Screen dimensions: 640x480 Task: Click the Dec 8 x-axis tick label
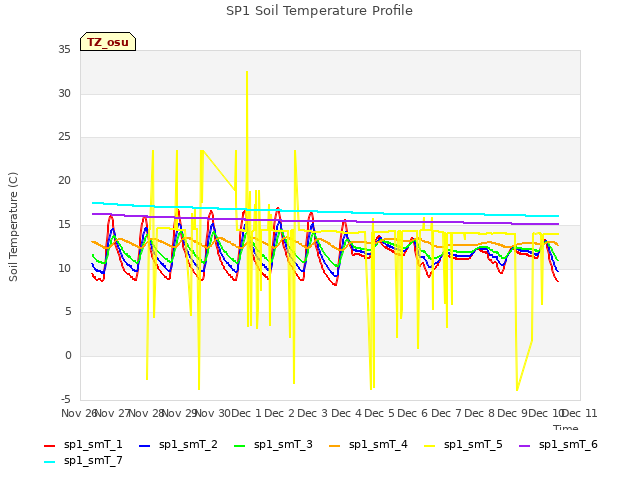479,413
